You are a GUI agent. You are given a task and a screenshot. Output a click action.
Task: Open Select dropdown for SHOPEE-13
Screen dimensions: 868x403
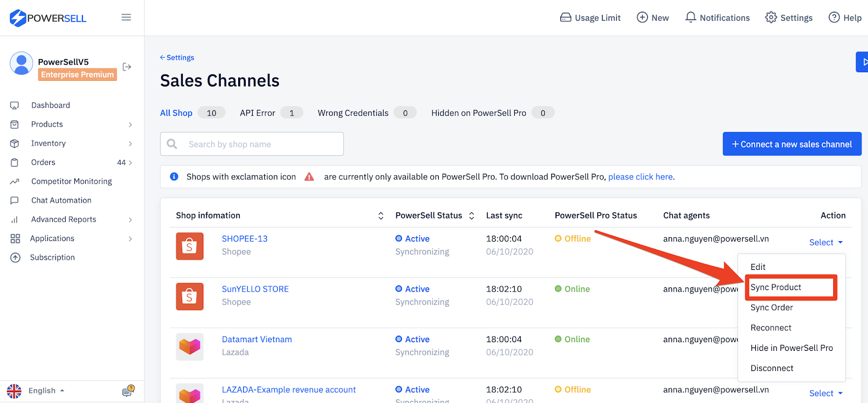[826, 242]
